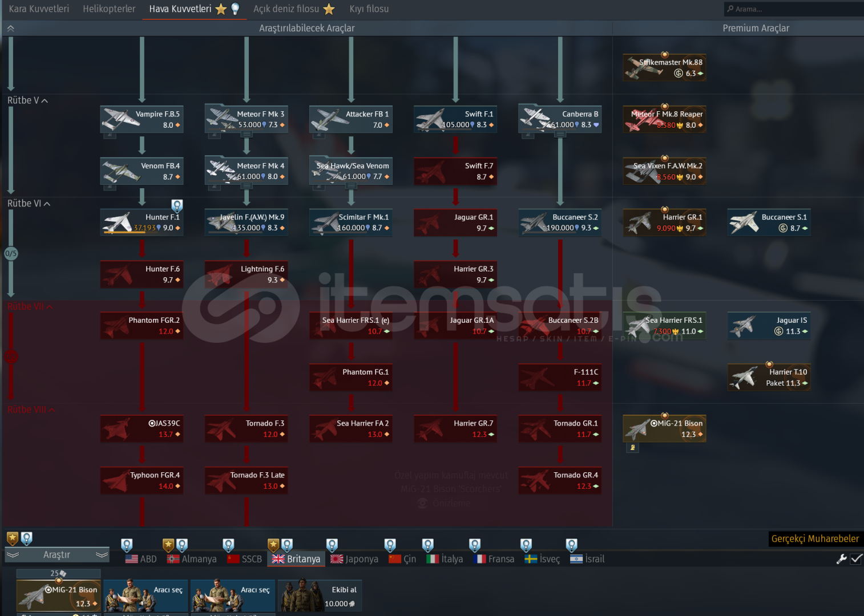864x616 pixels.
Task: Click the Hunter F.1 research progress bar
Action: [142, 232]
